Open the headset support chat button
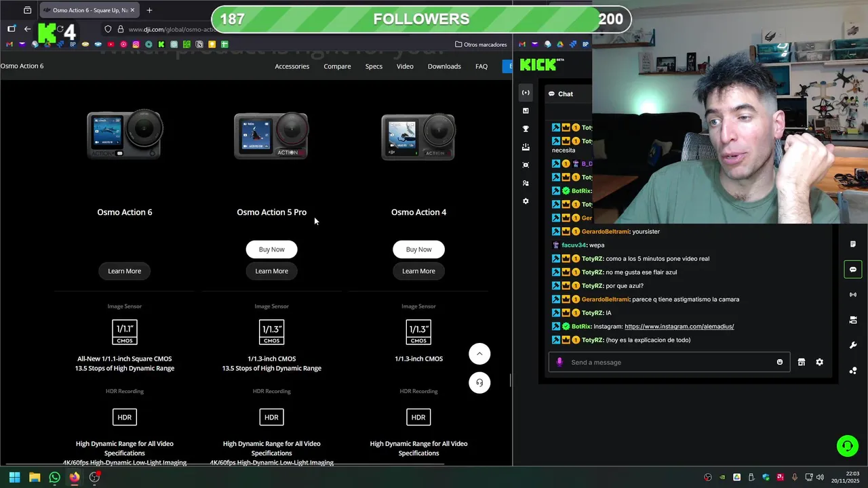 479,383
